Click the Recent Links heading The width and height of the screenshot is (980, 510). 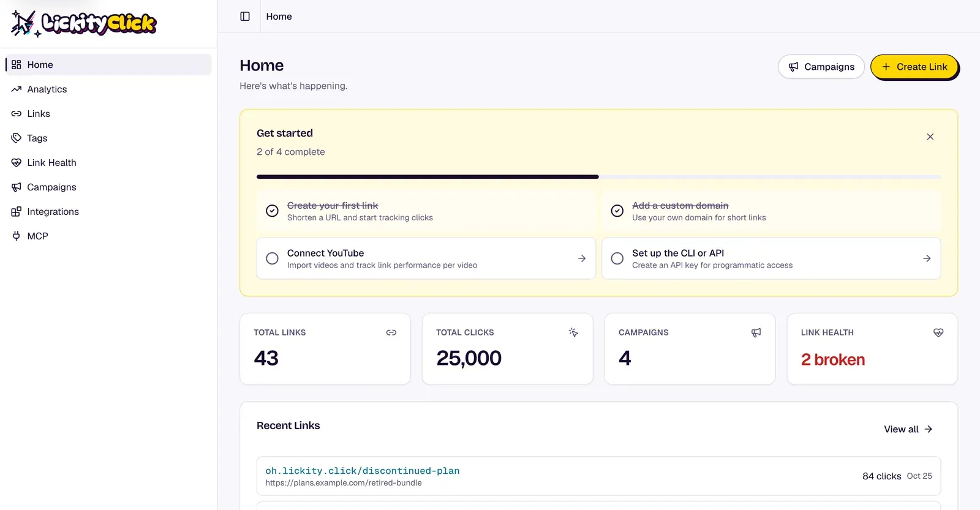[288, 426]
